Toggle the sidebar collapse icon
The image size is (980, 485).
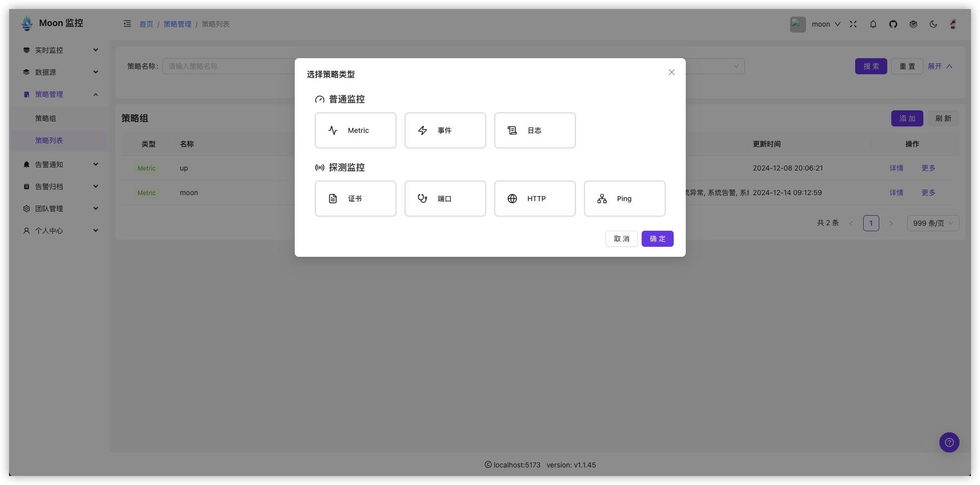127,24
